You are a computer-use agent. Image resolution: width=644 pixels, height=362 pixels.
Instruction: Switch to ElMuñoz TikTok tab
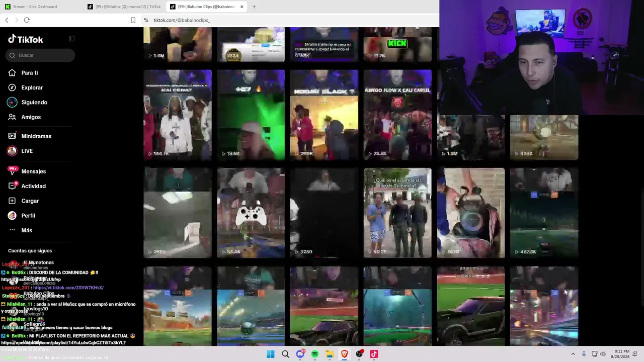pos(124,7)
